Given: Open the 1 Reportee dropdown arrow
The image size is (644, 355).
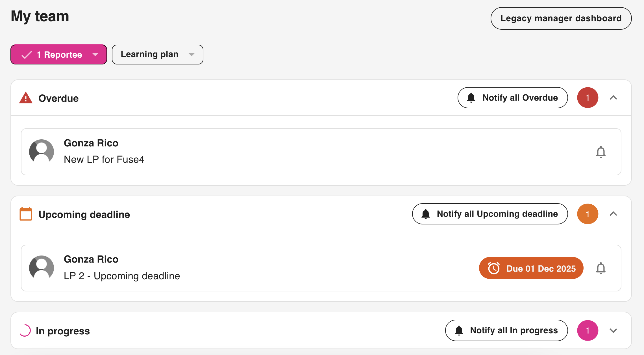Looking at the screenshot, I should click(95, 55).
